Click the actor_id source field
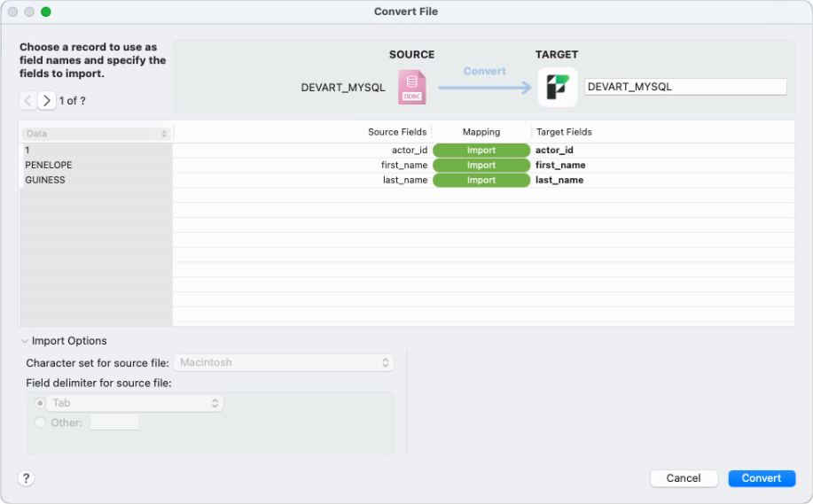 click(x=410, y=151)
